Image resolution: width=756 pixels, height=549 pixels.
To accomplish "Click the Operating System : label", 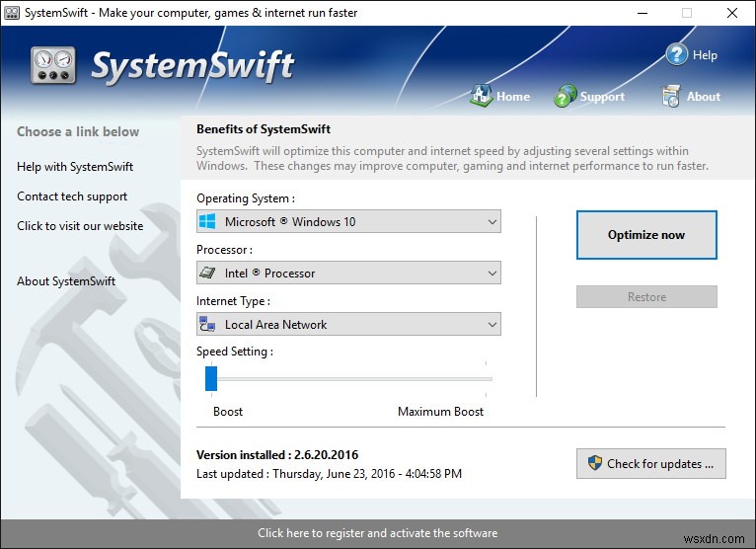I will 246,198.
